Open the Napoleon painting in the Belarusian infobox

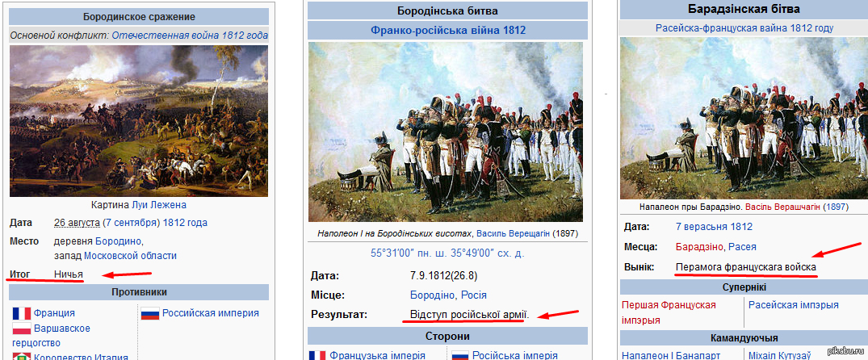pyautogui.click(x=744, y=118)
